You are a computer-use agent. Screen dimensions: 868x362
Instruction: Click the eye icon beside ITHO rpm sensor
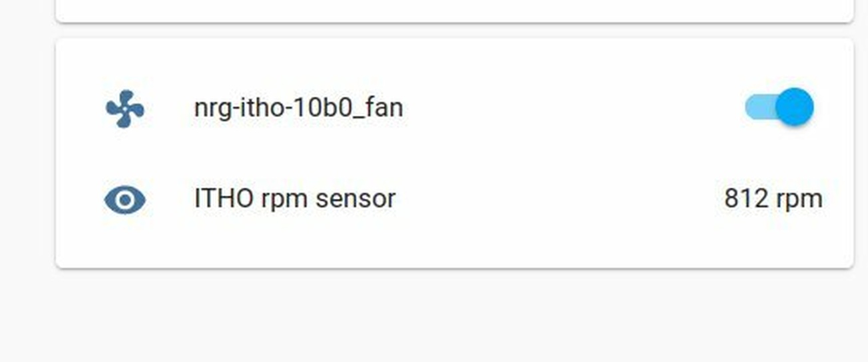point(124,200)
